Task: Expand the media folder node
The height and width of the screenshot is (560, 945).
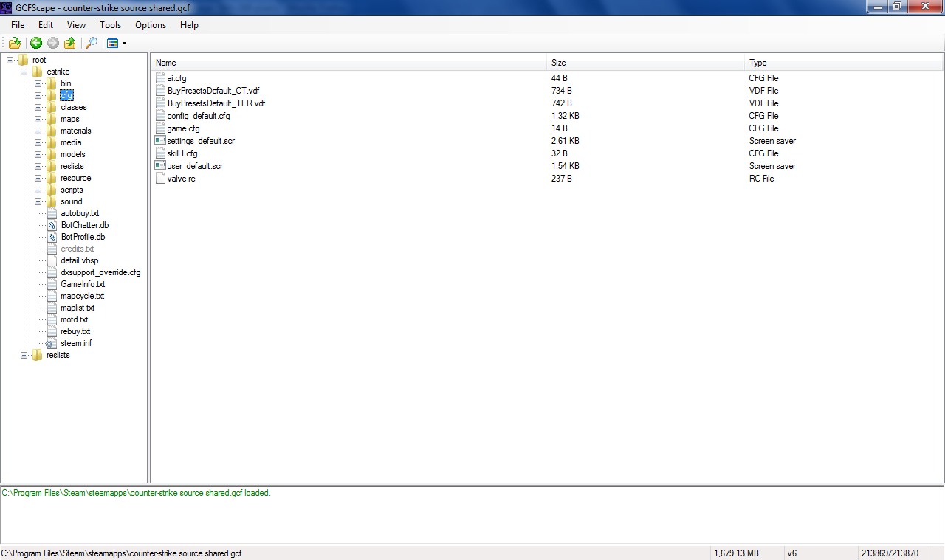Action: [38, 142]
